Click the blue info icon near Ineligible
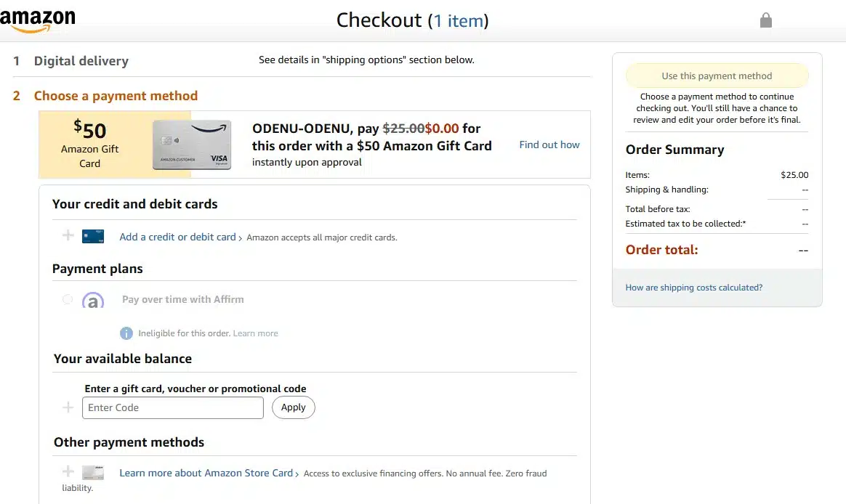The width and height of the screenshot is (846, 504). [126, 333]
